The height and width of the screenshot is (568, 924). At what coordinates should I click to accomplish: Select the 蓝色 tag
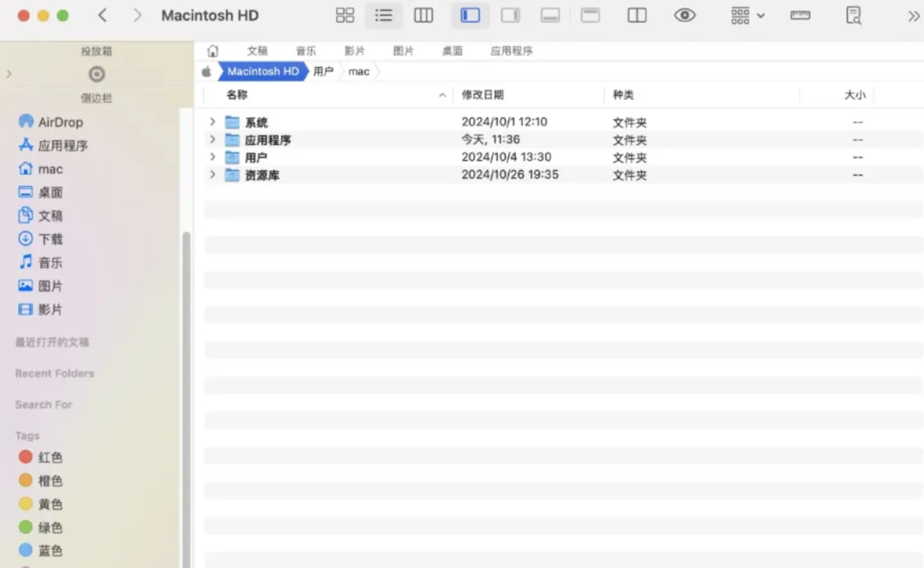coord(41,550)
